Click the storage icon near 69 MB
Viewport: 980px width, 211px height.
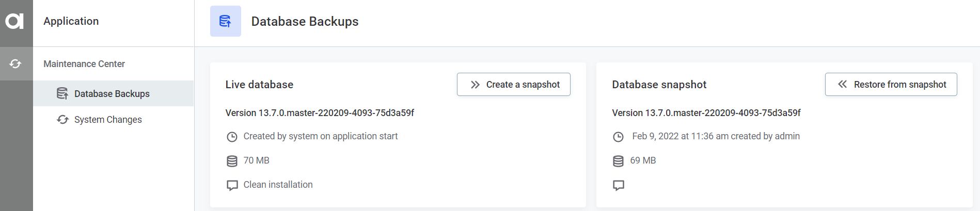pyautogui.click(x=618, y=161)
